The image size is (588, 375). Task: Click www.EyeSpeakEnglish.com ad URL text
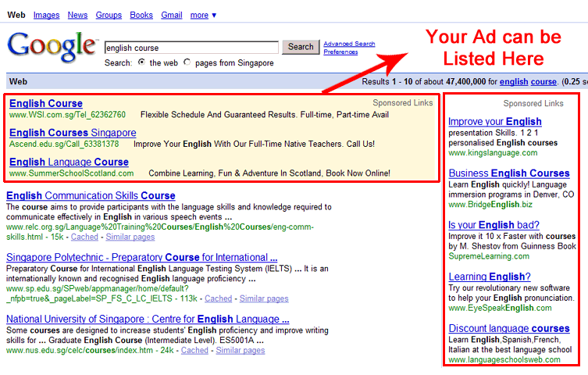501,309
